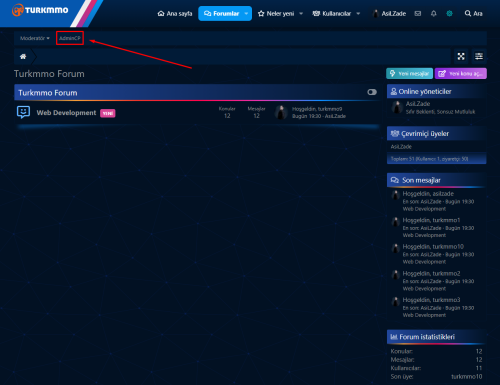500x385 pixels.
Task: Click the Yeni mesajlar button
Action: pos(409,74)
